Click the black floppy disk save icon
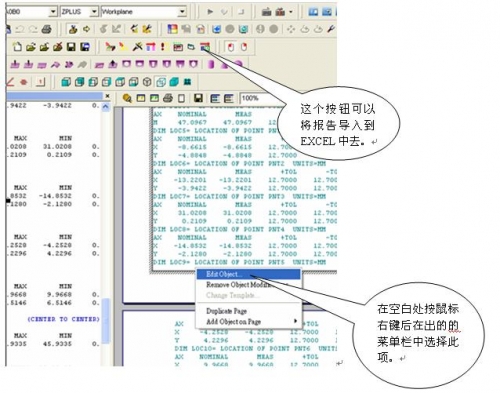 tap(71, 47)
